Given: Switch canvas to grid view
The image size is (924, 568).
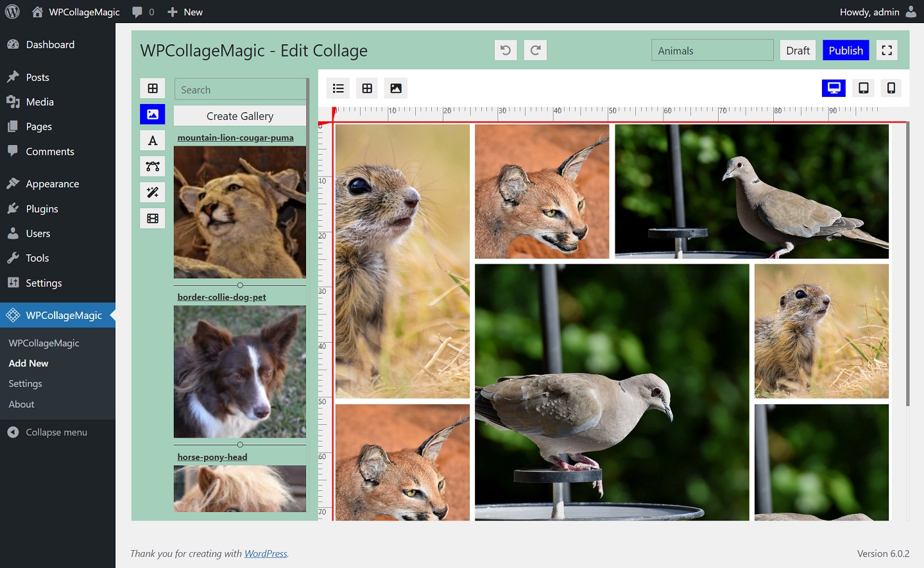Looking at the screenshot, I should coord(366,88).
